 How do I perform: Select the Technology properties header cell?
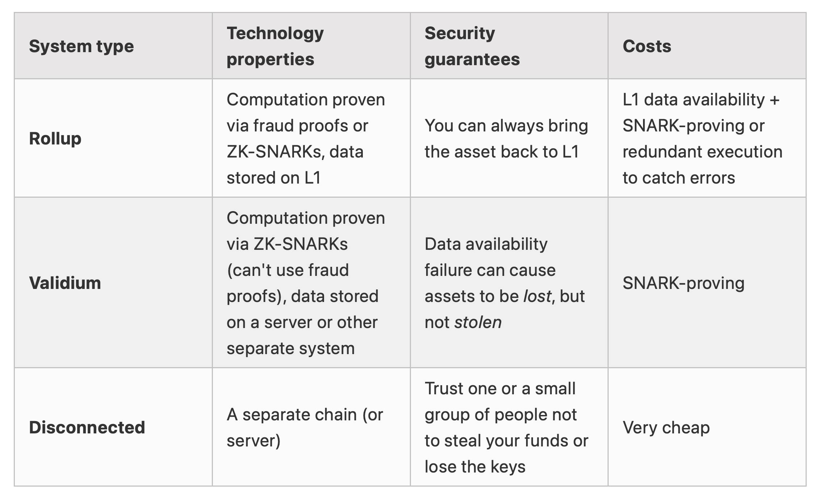click(x=311, y=46)
